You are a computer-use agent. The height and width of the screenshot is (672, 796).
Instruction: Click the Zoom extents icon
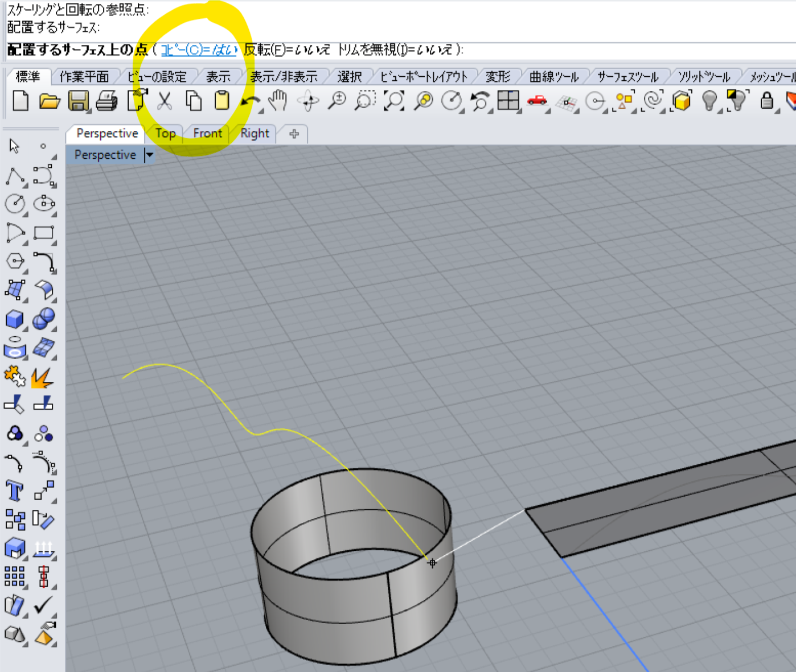(394, 101)
